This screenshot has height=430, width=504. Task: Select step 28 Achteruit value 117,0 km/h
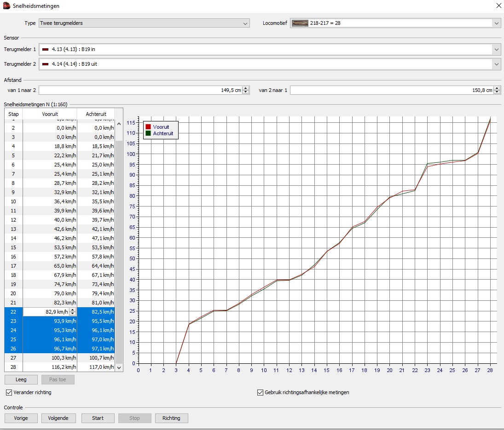96,367
